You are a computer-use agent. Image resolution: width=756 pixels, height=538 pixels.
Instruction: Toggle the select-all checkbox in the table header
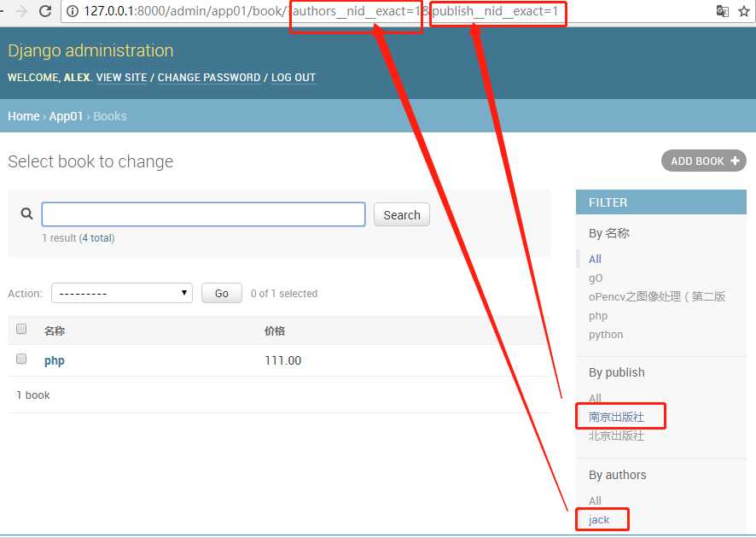[x=21, y=329]
